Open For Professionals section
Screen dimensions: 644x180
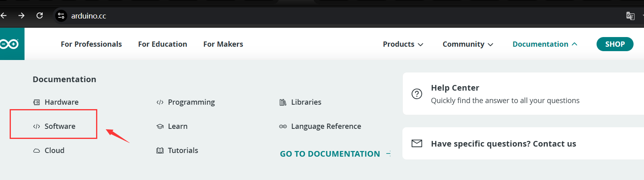point(91,44)
